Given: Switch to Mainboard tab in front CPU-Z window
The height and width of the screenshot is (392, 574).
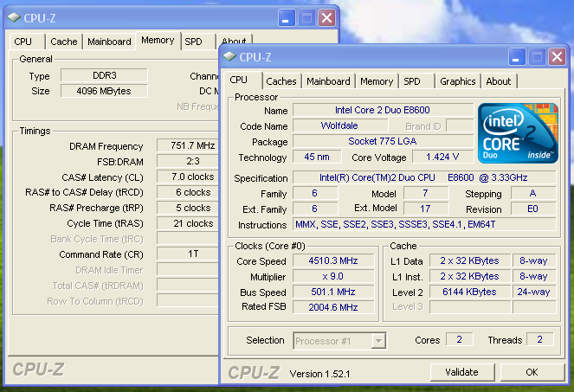Looking at the screenshot, I should (328, 81).
